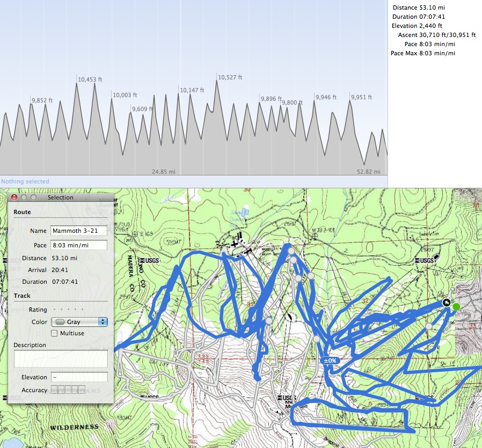482x448 pixels.
Task: Click the green start point marker
Action: click(x=456, y=307)
